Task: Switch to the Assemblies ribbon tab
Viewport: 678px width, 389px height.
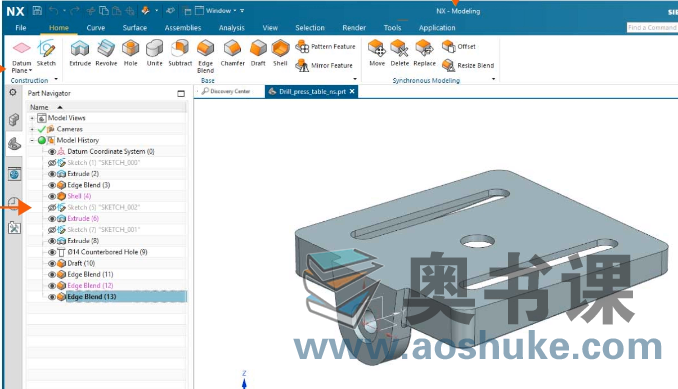Action: pyautogui.click(x=182, y=28)
